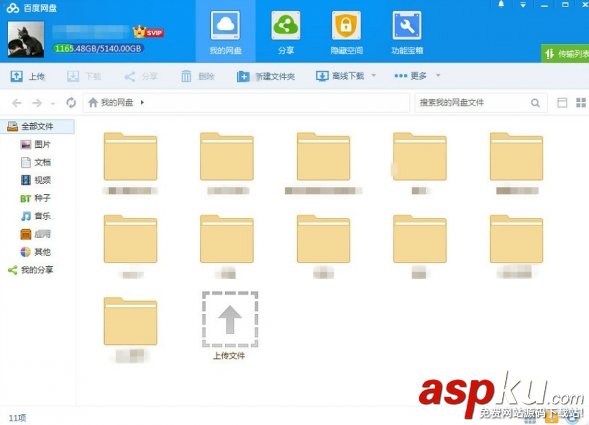
Task: Go back with the left arrow
Action: pyautogui.click(x=17, y=103)
